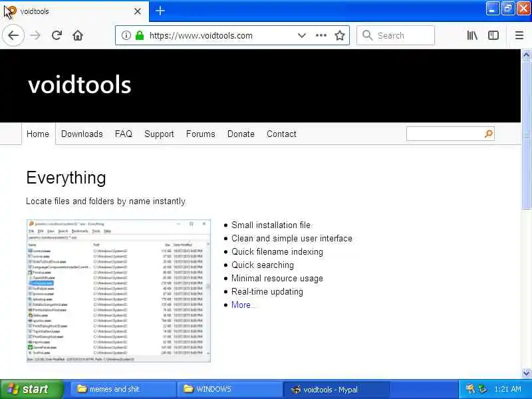Minimize the browser window
This screenshot has height=399, width=532.
tap(492, 9)
